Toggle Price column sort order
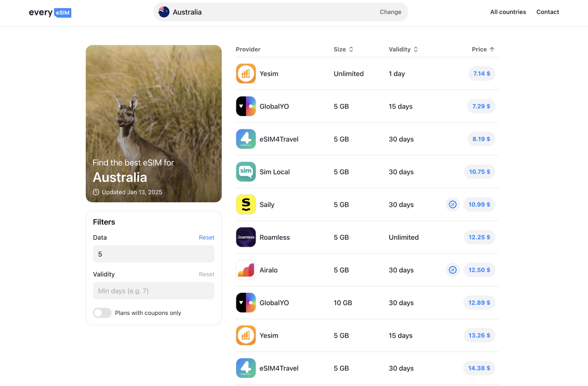This screenshot has height=386, width=588. point(483,49)
